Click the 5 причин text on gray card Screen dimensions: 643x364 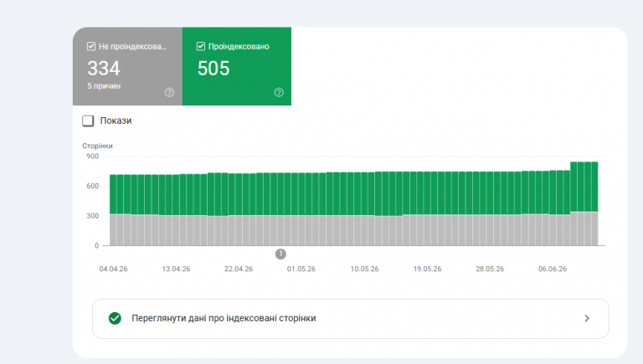click(x=104, y=86)
